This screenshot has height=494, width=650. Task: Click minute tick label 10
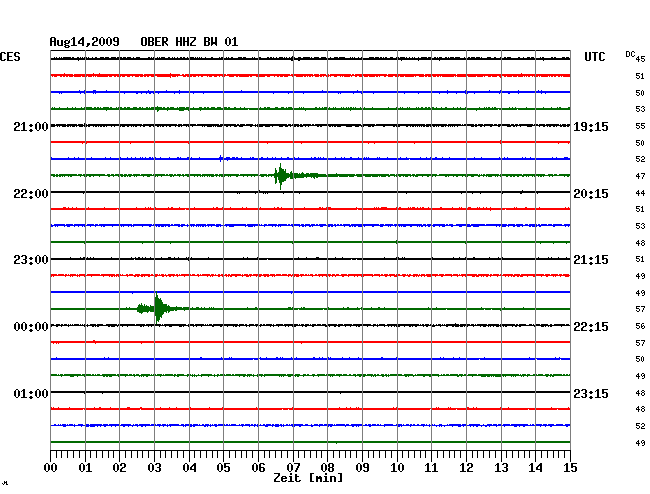click(x=397, y=468)
